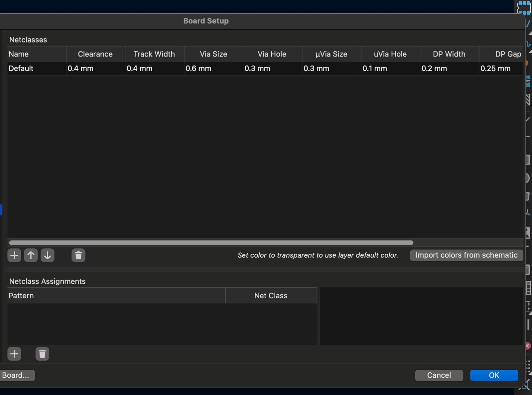Select the Default DP Gap cell, 0.25 mm

pyautogui.click(x=501, y=68)
